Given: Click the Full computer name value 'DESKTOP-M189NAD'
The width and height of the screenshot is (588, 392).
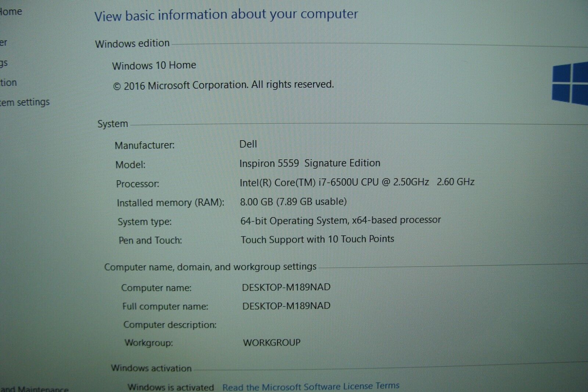Looking at the screenshot, I should (287, 306).
